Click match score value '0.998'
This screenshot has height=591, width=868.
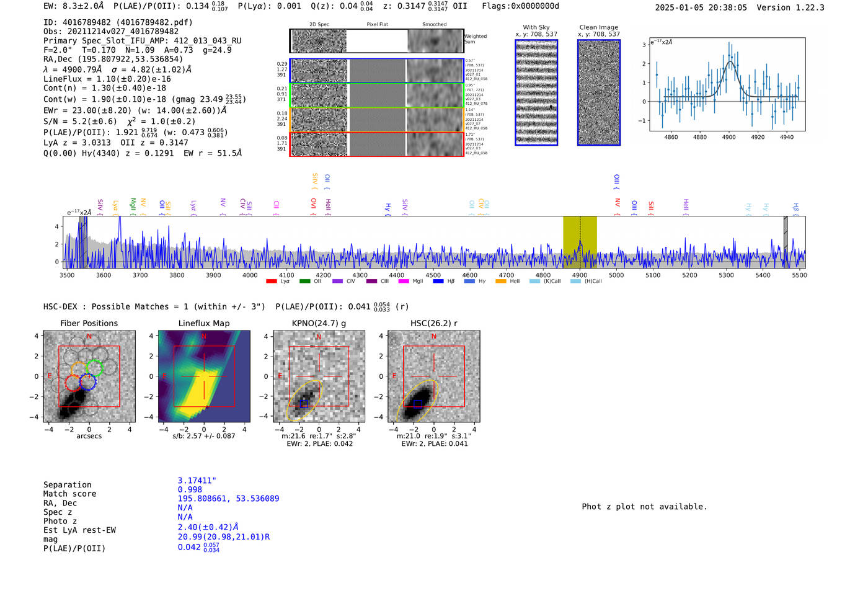(x=190, y=490)
